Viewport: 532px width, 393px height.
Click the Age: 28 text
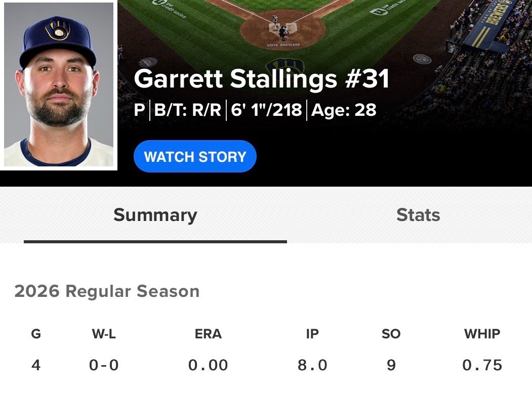point(344,110)
